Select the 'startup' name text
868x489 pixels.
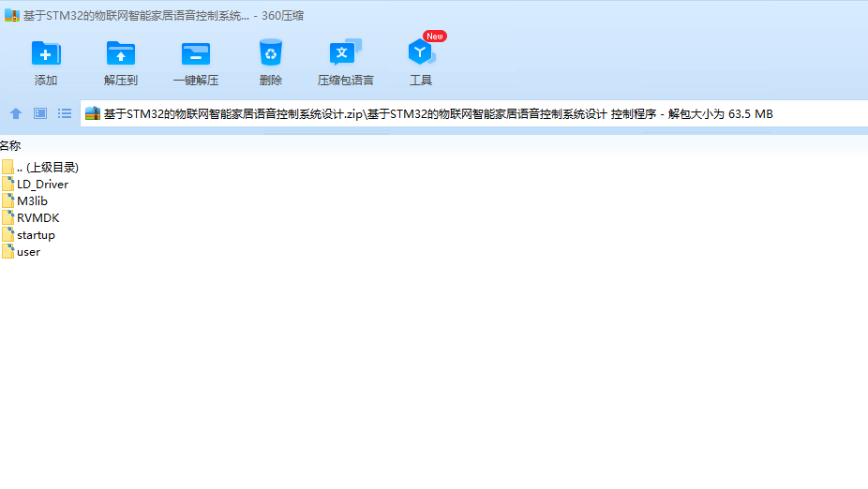tap(36, 235)
